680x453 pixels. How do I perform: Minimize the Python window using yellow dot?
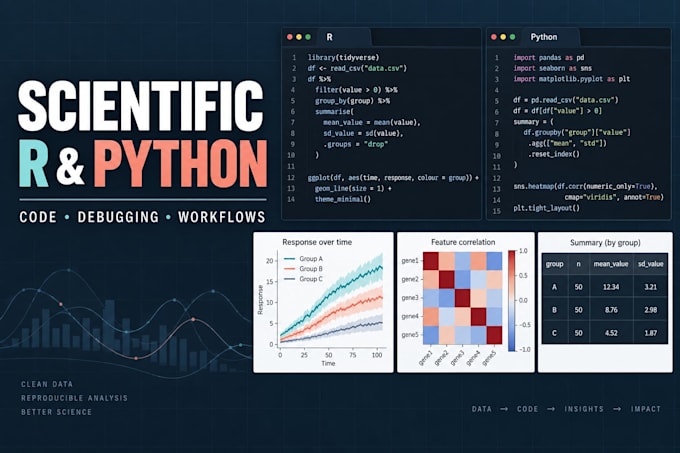point(503,37)
